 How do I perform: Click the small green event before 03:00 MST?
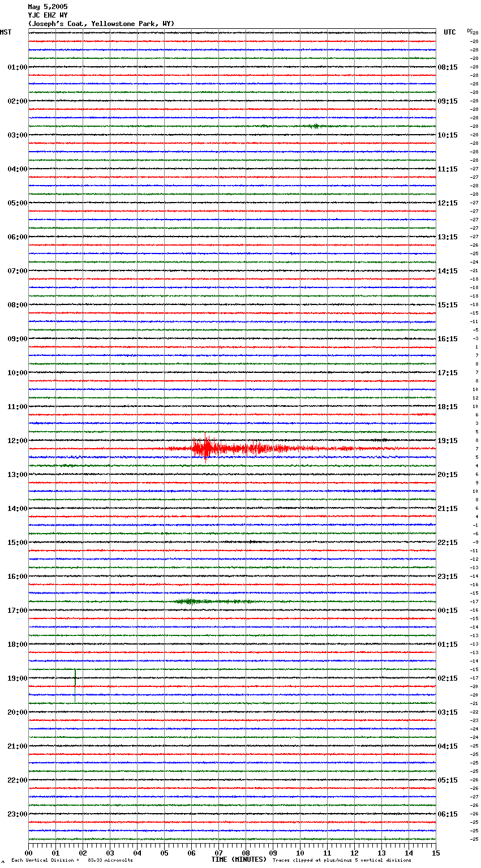315,126
